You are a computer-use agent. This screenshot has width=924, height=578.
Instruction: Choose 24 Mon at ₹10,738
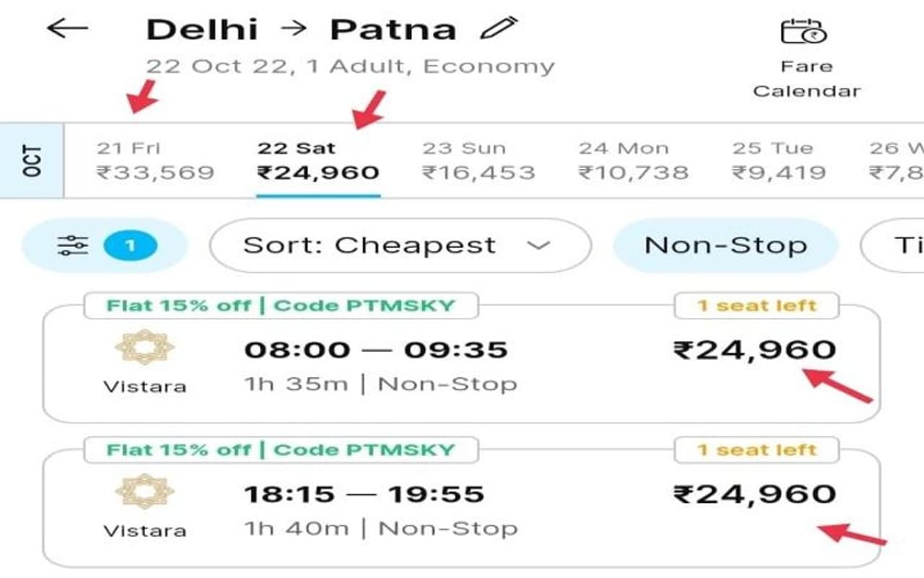[633, 161]
